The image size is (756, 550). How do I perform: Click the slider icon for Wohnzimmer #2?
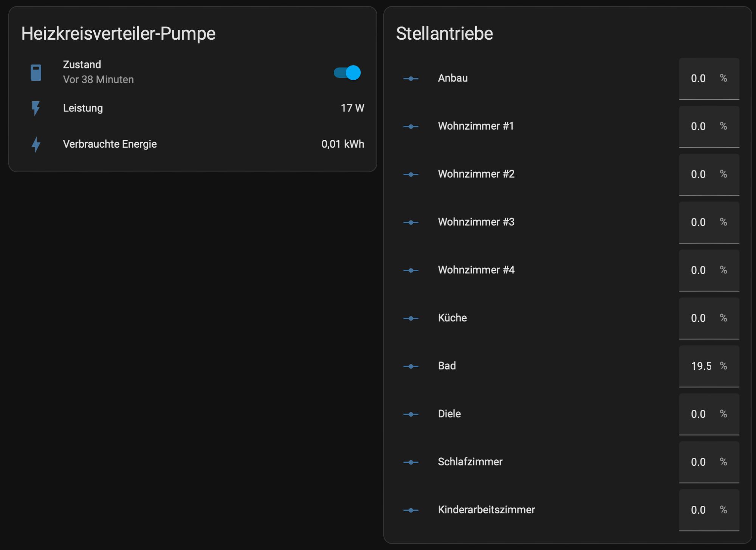point(411,175)
